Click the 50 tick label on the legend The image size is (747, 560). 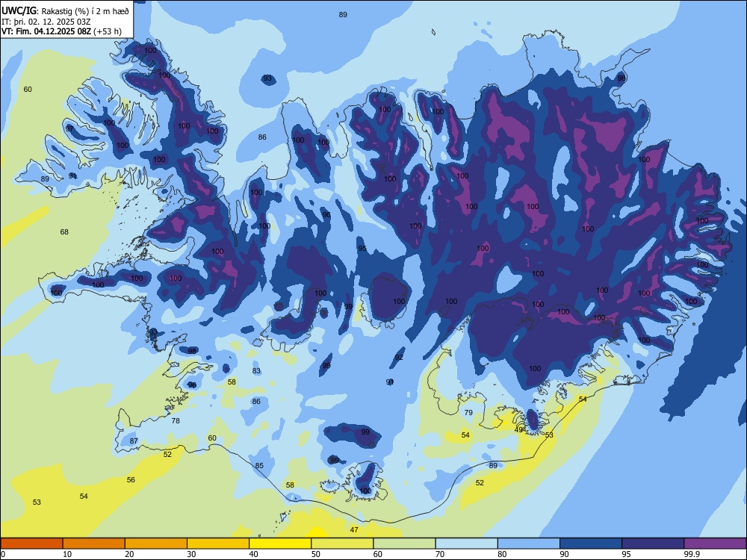[x=316, y=554]
